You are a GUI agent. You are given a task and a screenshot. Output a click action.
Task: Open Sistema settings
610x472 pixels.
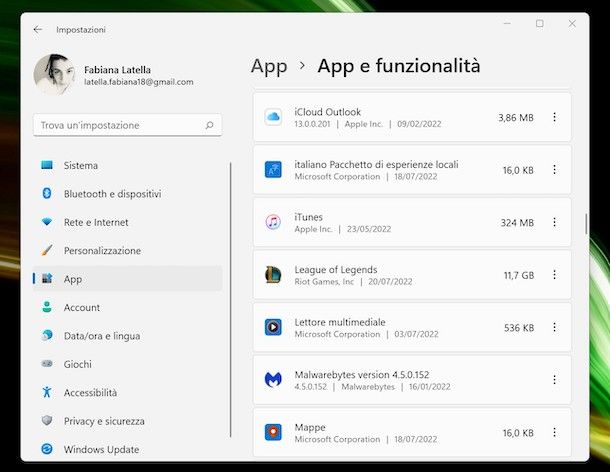click(128, 165)
